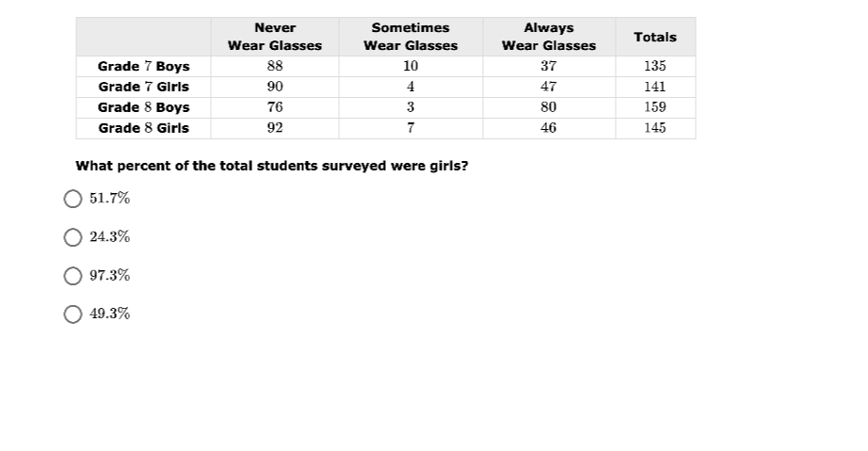The width and height of the screenshot is (868, 451).
Task: Click the 141 total for Grade 7 Girls
Action: point(655,87)
